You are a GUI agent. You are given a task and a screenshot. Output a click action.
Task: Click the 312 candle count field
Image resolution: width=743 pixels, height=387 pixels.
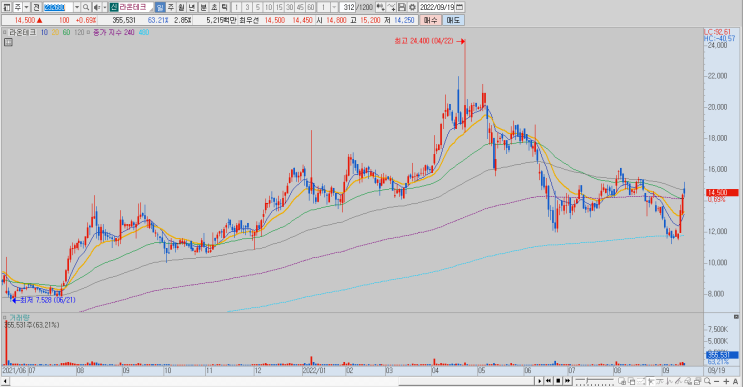(x=348, y=7)
